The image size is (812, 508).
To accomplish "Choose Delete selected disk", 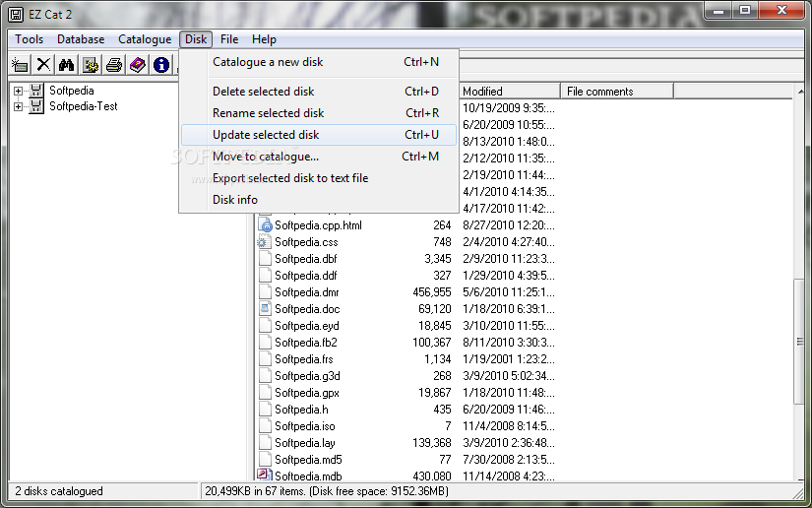I will coord(319,92).
